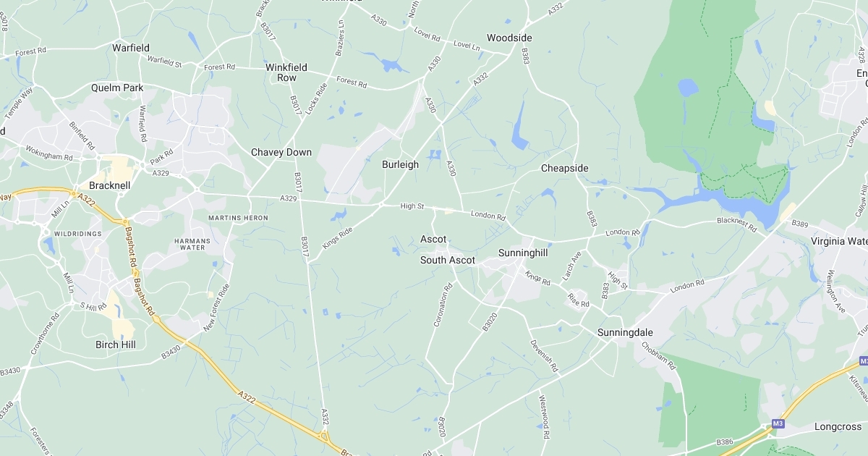
Task: Select the Longcross place label
Action: point(837,426)
